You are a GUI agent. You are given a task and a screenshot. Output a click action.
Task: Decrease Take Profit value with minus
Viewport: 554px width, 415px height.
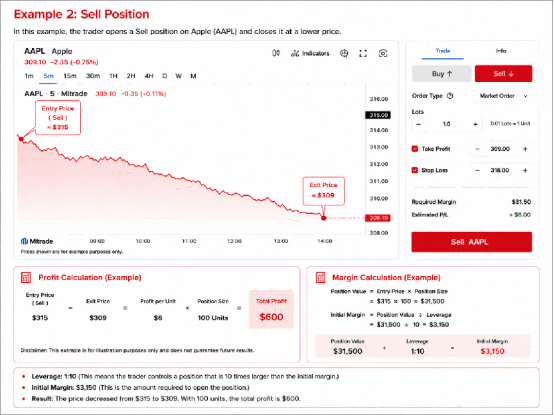pyautogui.click(x=477, y=149)
